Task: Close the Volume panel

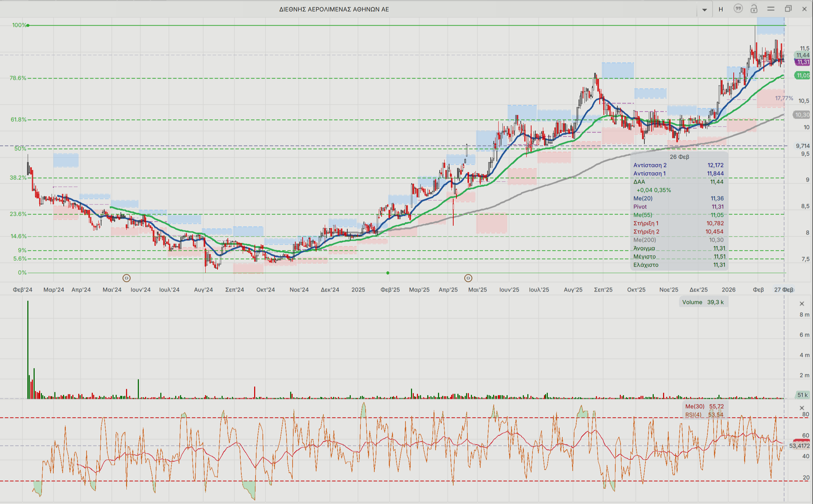Action: (x=802, y=304)
